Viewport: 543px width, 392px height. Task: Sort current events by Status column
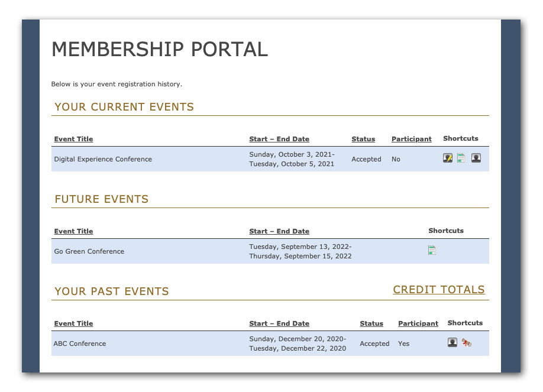[x=363, y=139]
